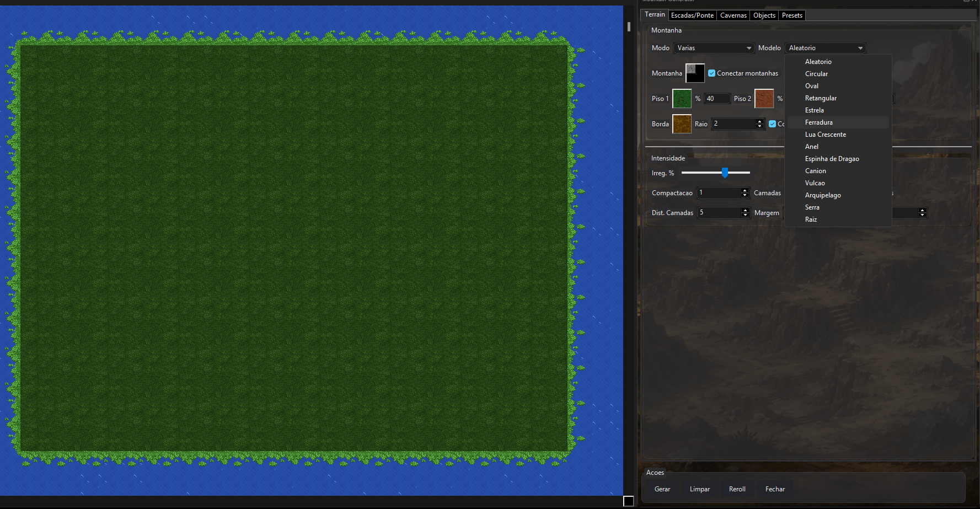Click the Limpar button

click(x=700, y=489)
